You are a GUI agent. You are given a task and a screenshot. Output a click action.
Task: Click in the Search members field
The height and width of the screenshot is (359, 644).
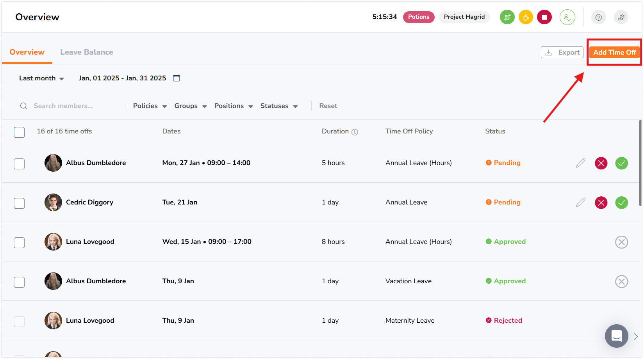74,106
